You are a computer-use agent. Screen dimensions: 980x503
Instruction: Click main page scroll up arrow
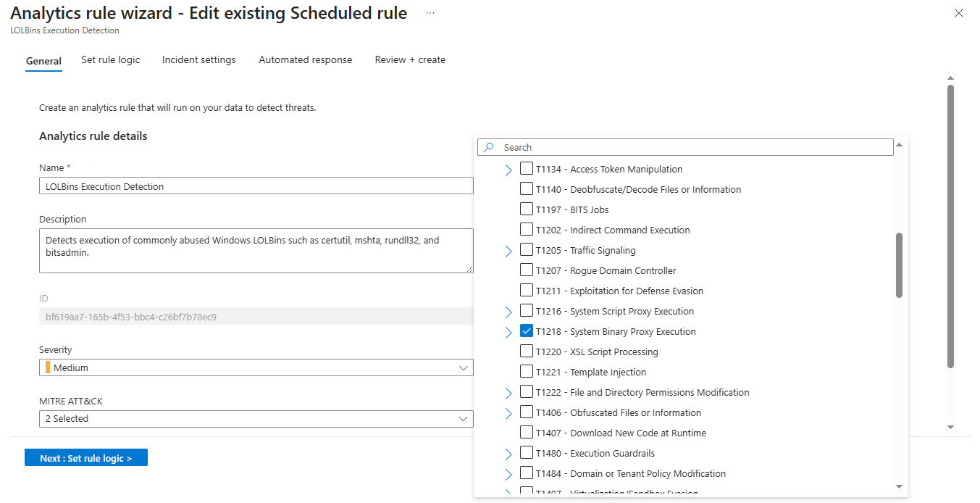tap(950, 78)
